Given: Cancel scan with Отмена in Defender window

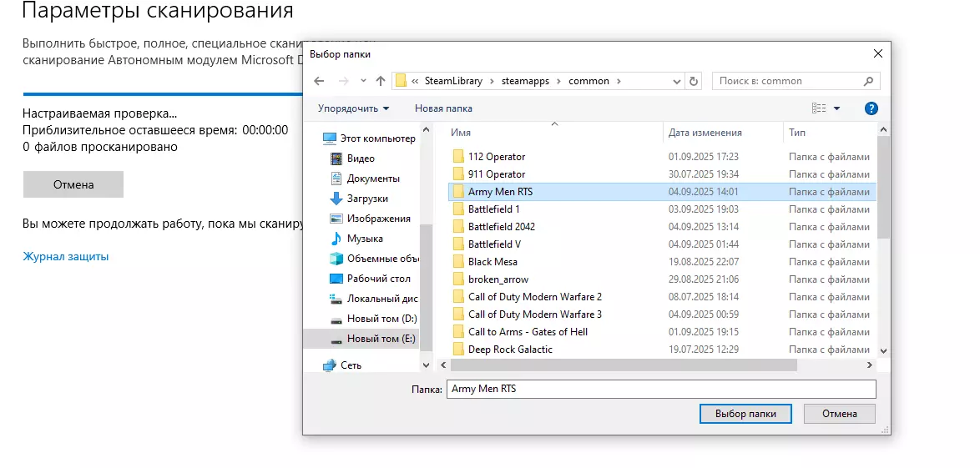Looking at the screenshot, I should 73,184.
